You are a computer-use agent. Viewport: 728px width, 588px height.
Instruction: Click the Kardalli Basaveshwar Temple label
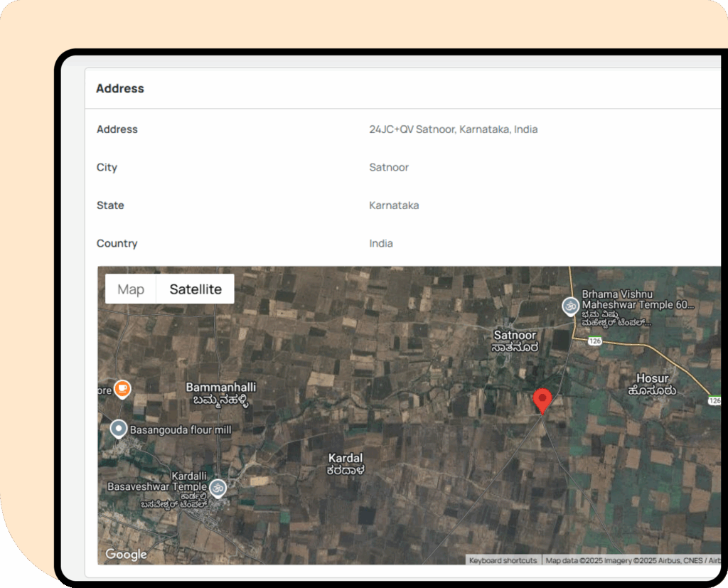pos(157,490)
